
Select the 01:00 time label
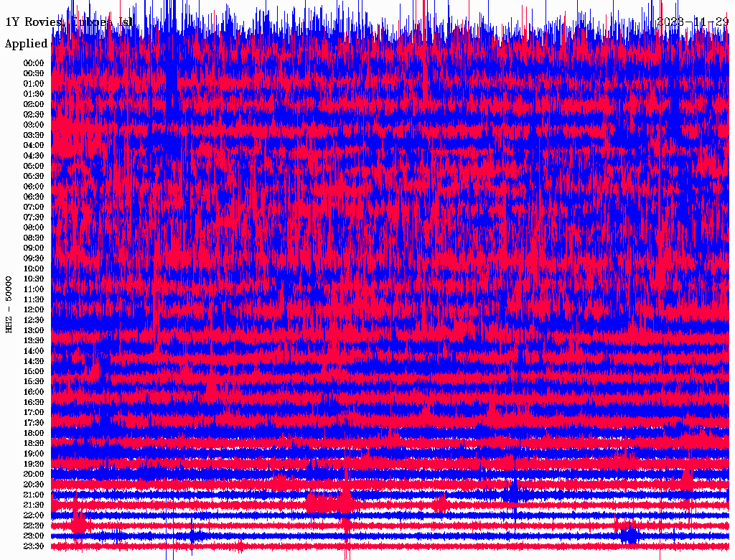[34, 83]
